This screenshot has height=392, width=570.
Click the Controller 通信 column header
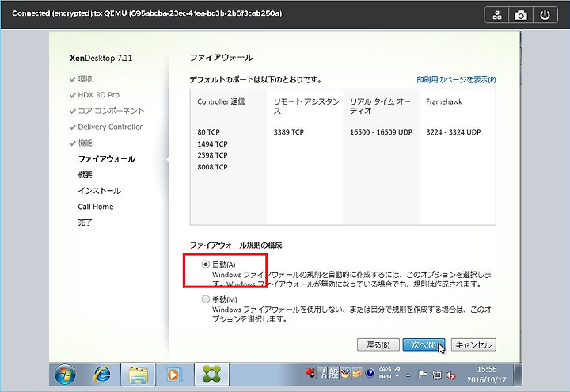tap(221, 101)
